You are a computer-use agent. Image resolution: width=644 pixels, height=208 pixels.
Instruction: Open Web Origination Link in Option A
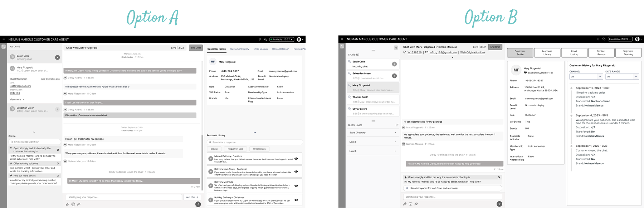[x=50, y=79]
